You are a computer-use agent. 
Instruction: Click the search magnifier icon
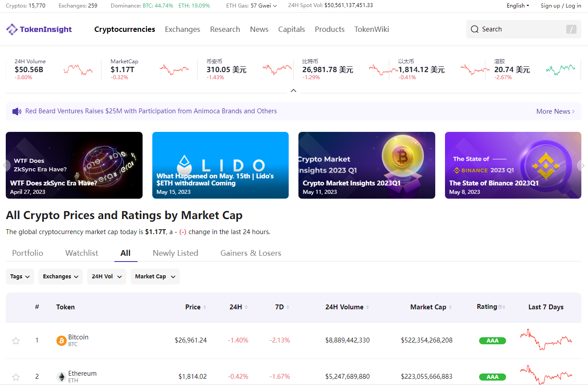coord(475,29)
